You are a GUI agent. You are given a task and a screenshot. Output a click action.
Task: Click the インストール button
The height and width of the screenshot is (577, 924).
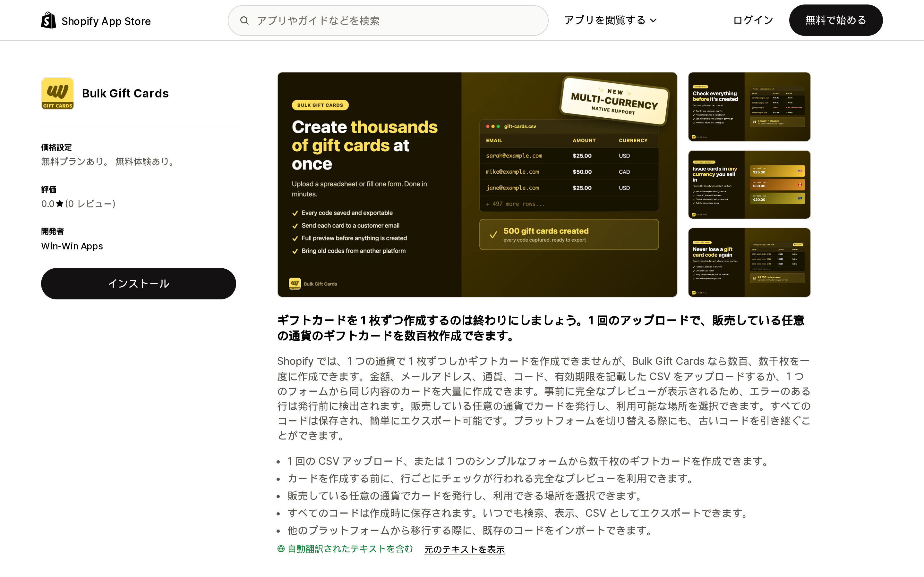[139, 284]
